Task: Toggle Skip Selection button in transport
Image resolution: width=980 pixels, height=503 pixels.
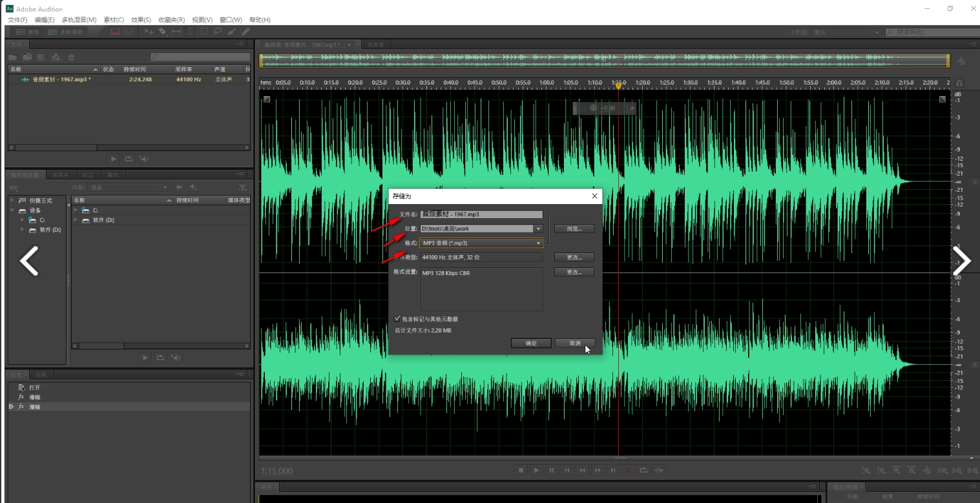Action: [x=659, y=470]
